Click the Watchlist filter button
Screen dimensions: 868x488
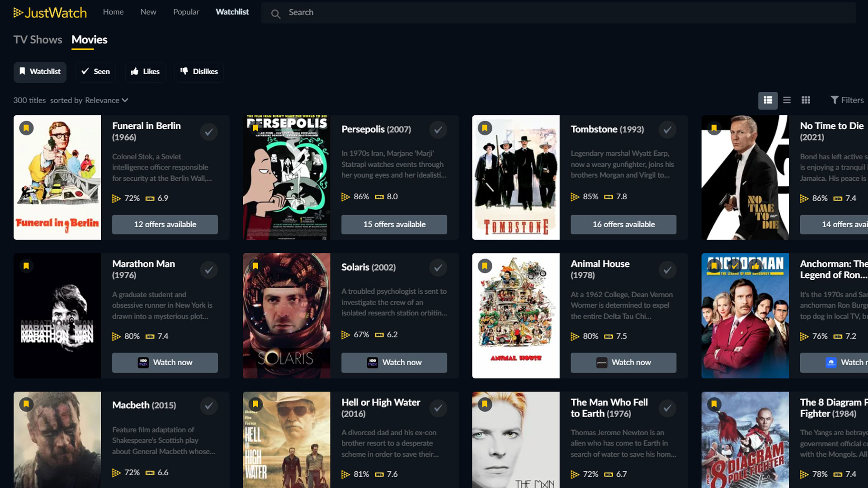39,71
